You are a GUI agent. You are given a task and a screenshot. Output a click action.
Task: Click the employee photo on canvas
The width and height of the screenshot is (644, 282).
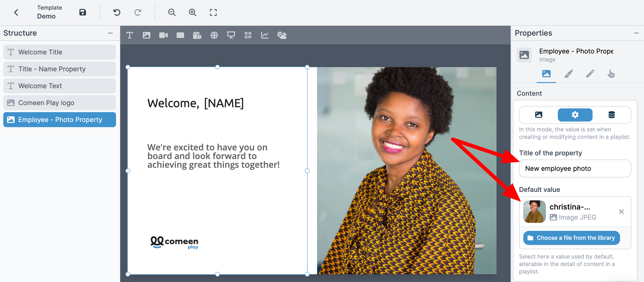point(407,171)
